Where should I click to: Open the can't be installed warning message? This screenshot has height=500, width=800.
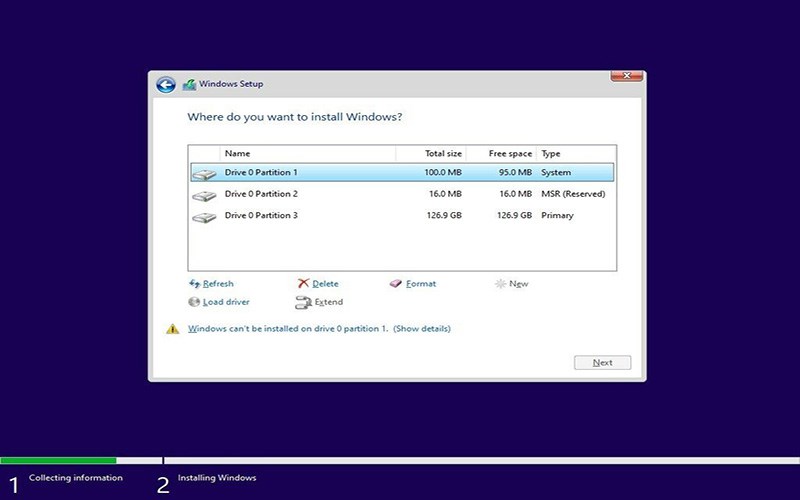coord(319,329)
